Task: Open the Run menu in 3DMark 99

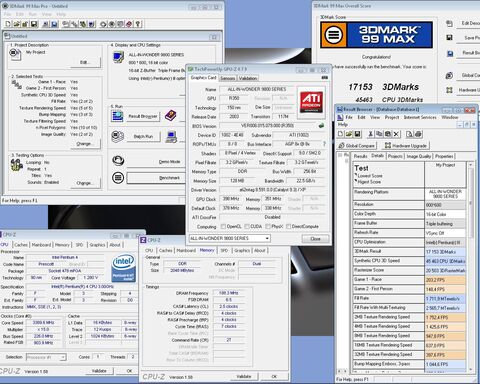Action: 33,14
